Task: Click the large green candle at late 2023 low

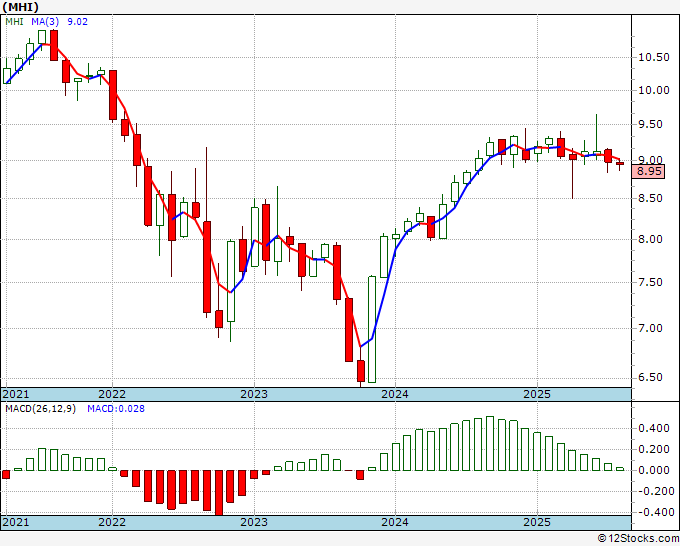Action: click(372, 329)
